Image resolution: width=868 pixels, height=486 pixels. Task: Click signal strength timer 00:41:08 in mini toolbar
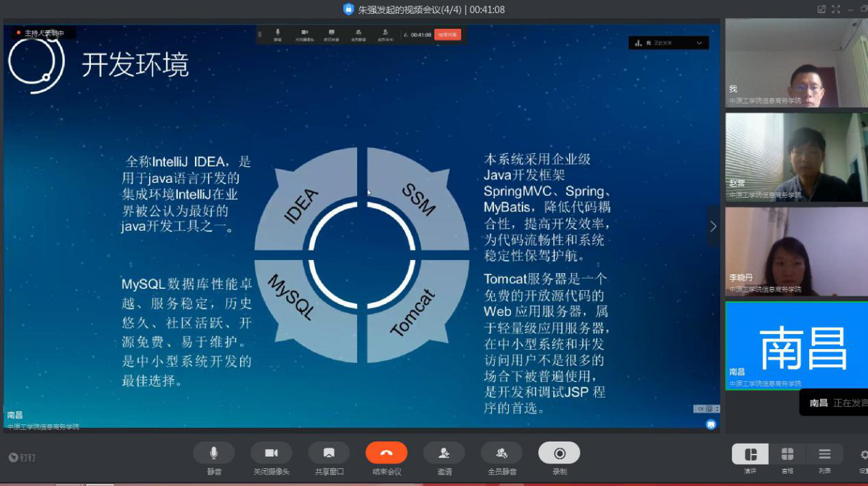click(417, 34)
